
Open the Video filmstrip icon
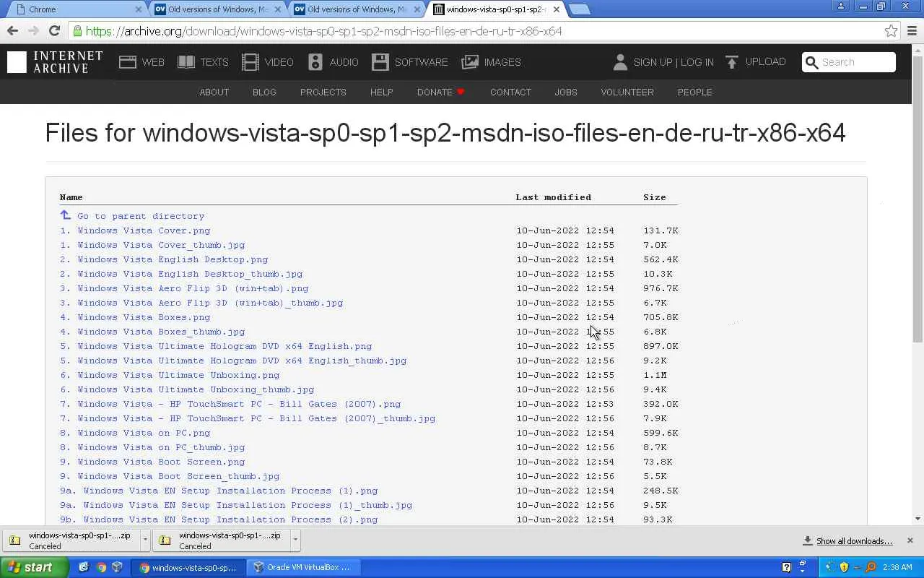click(x=250, y=62)
